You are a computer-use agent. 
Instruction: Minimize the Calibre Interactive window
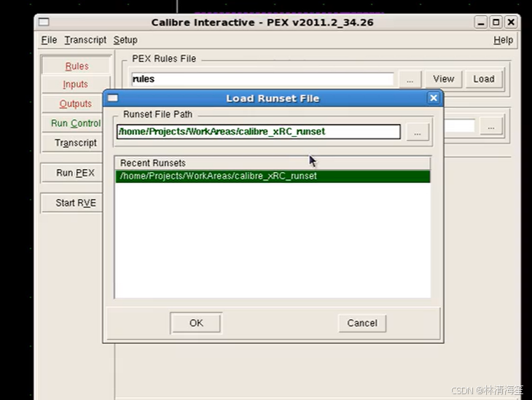pyautogui.click(x=481, y=23)
